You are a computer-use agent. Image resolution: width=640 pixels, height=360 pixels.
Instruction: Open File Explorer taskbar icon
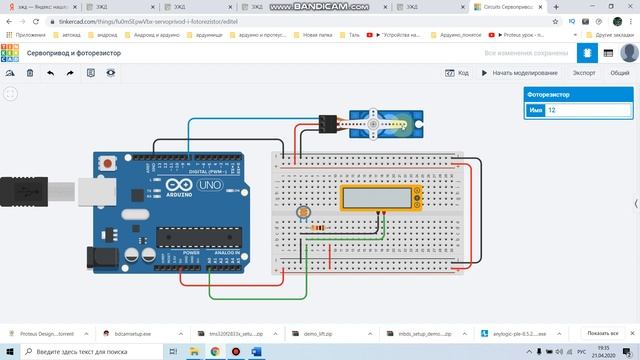pyautogui.click(x=194, y=351)
